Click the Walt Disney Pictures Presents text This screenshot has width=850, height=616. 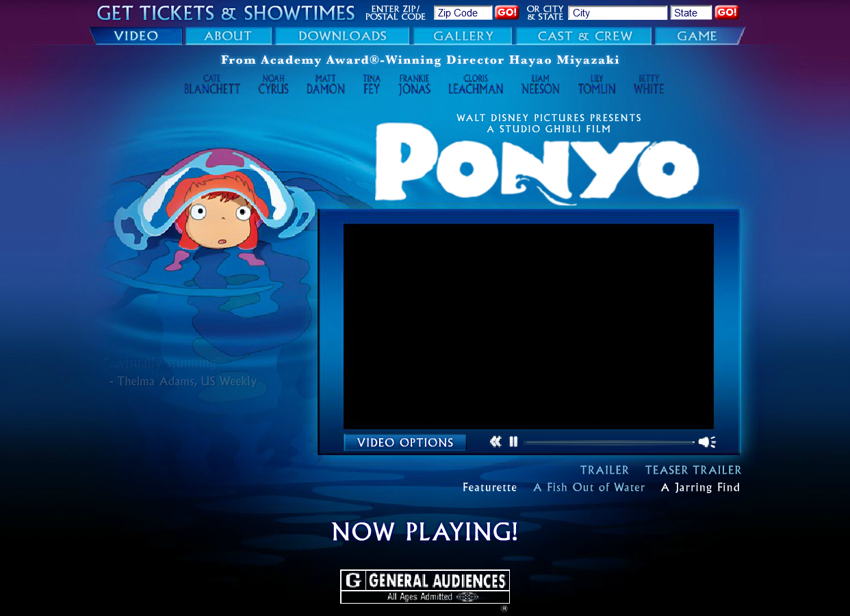(x=549, y=118)
